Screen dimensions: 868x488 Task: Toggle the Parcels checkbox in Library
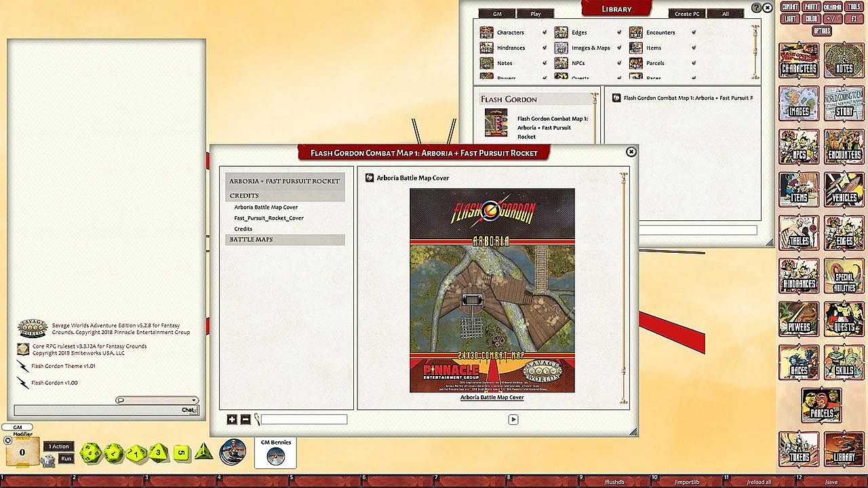pyautogui.click(x=694, y=63)
